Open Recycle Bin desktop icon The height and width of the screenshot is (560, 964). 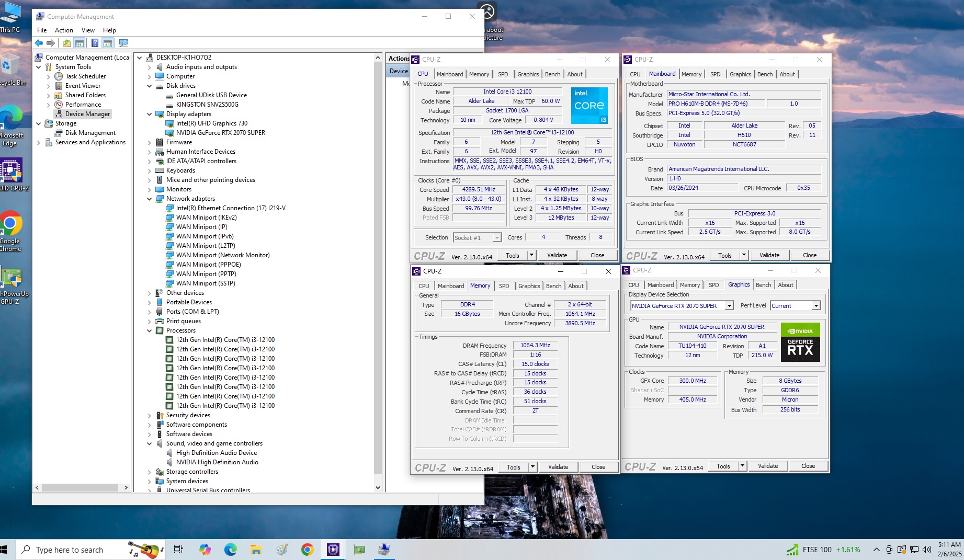10,70
